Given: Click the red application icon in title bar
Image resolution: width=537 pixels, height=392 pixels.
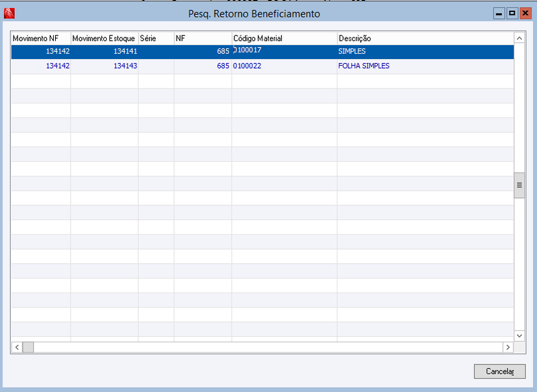Looking at the screenshot, I should pyautogui.click(x=9, y=13).
